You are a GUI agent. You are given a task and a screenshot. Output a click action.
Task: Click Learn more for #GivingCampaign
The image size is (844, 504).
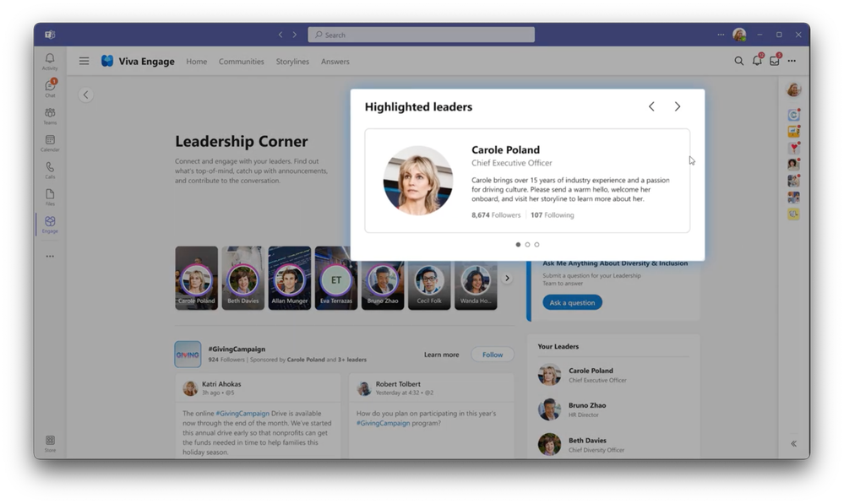441,355
